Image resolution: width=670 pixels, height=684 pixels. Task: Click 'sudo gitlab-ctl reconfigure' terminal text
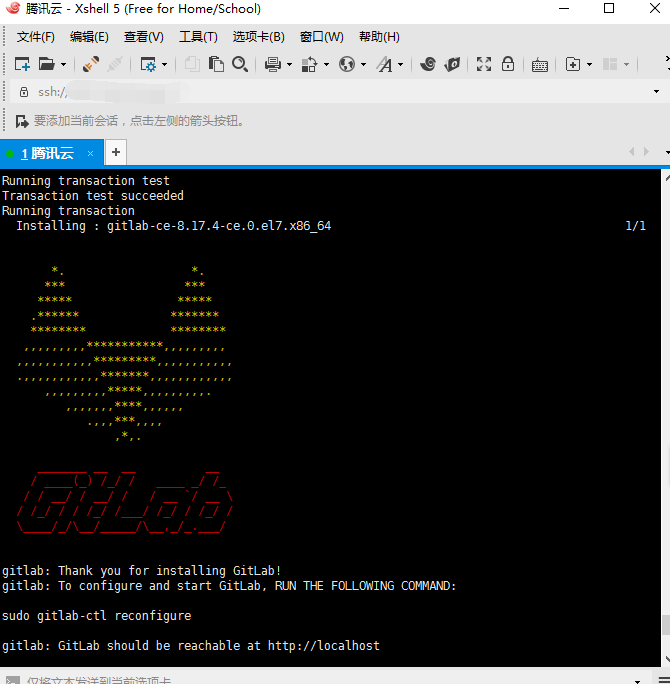tap(96, 616)
